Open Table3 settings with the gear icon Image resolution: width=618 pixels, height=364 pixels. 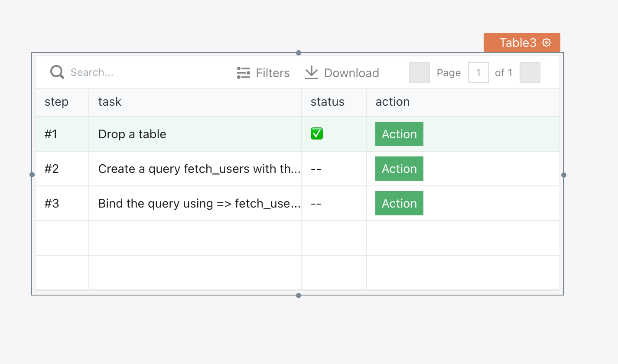pos(546,42)
